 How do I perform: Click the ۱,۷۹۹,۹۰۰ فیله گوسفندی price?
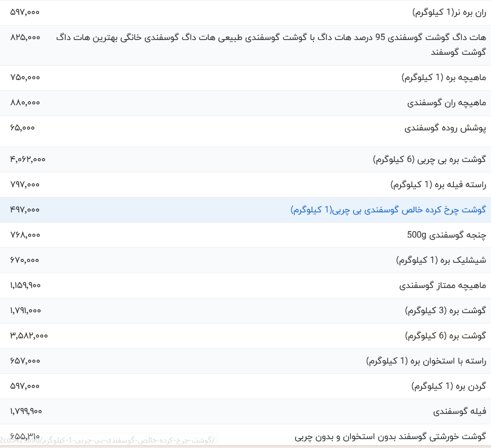tap(26, 412)
